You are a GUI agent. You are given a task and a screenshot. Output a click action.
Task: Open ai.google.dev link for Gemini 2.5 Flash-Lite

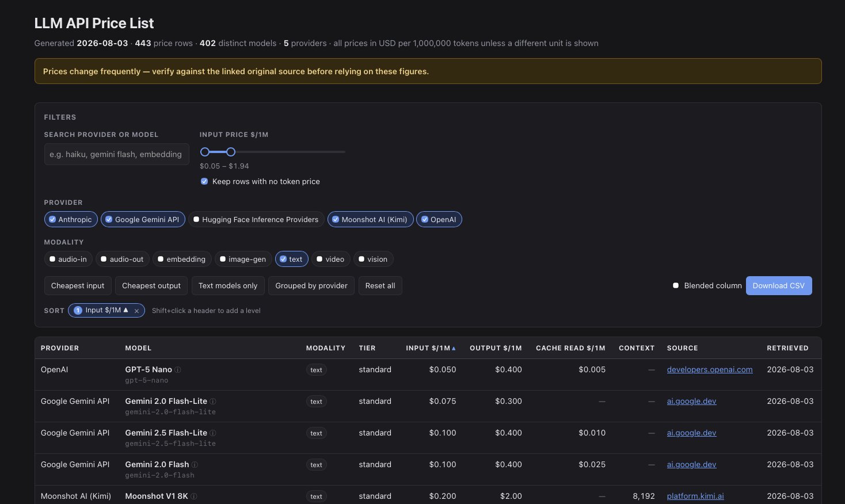pos(692,433)
